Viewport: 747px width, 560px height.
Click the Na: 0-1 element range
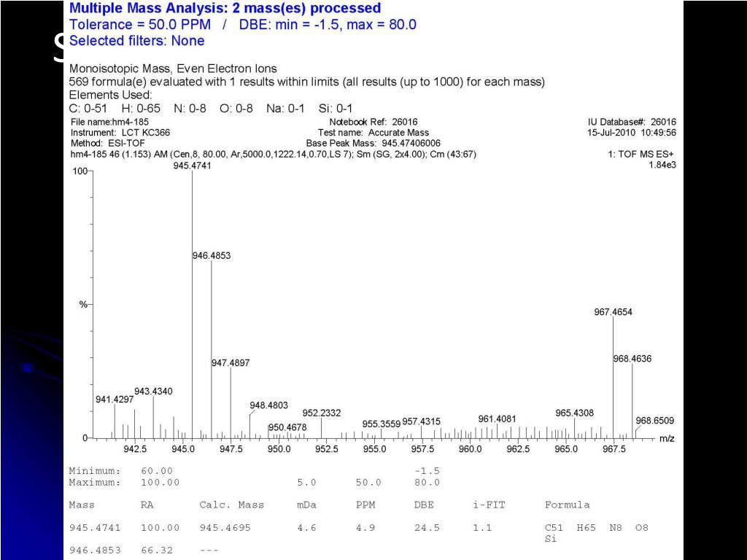[x=285, y=109]
